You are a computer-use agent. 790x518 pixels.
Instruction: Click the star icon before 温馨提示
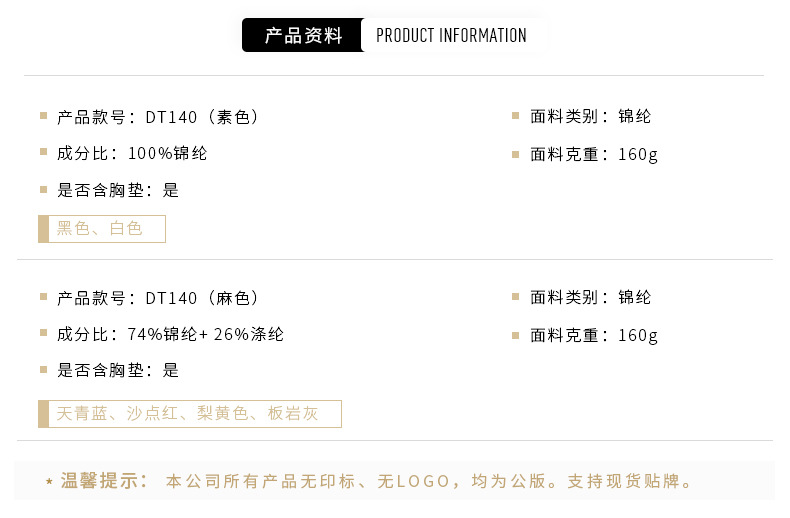click(49, 483)
